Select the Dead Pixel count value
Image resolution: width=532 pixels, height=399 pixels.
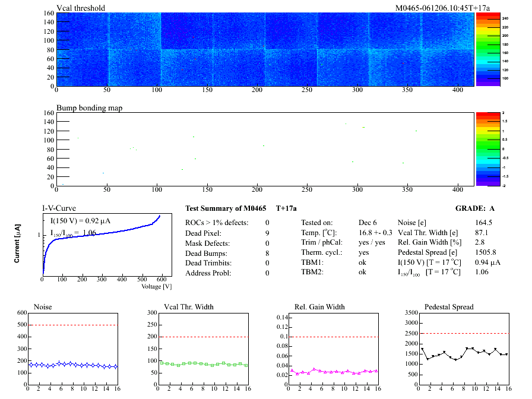point(267,233)
